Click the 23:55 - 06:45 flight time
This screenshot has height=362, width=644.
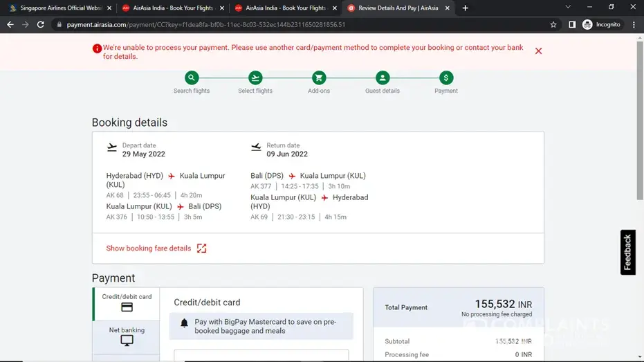point(151,195)
